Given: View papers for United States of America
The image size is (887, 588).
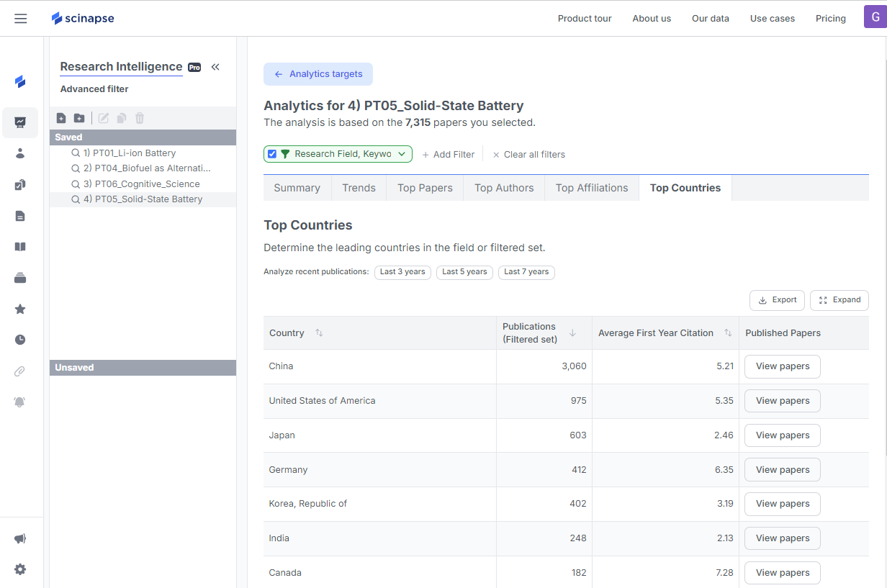Looking at the screenshot, I should coord(783,401).
